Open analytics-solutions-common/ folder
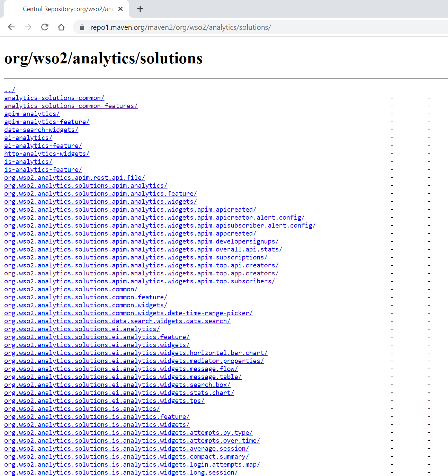 [54, 98]
